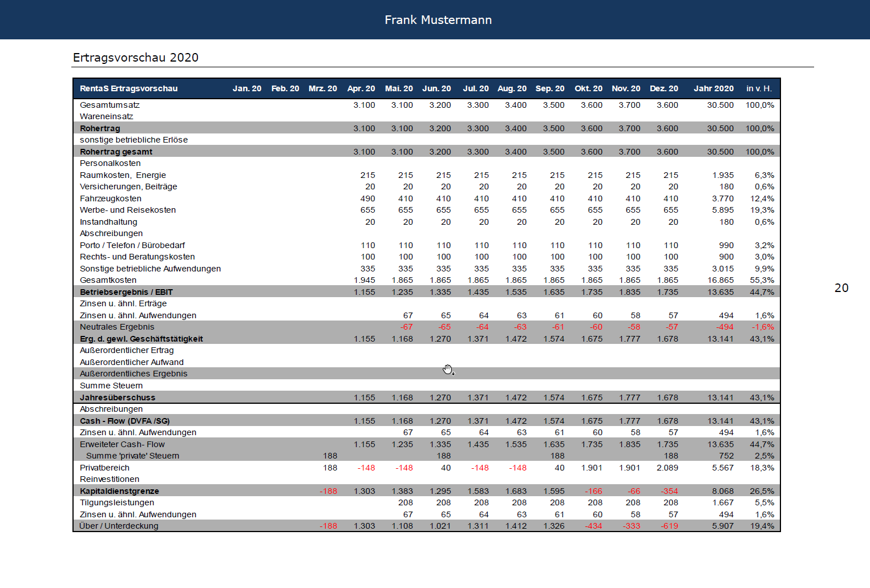Click the 'Kapitaldienstgrenze' row label
Image resolution: width=870 pixels, height=588 pixels.
coord(119,491)
